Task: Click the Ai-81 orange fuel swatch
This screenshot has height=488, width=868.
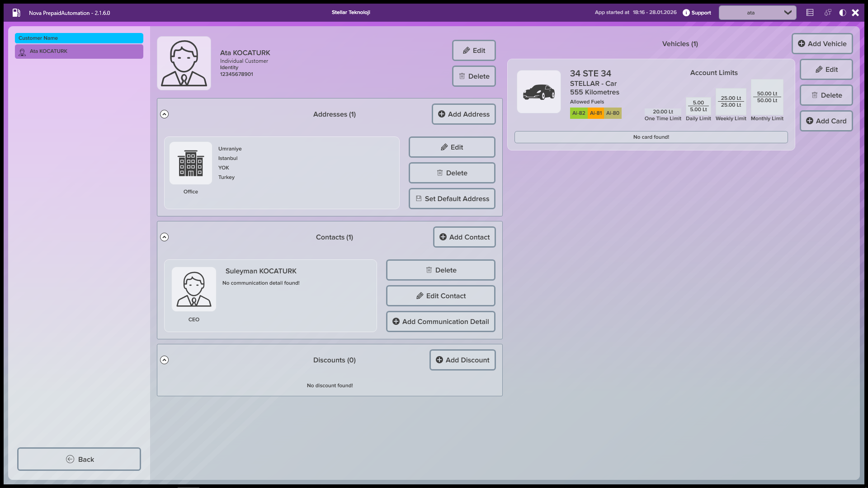Action: coord(596,113)
